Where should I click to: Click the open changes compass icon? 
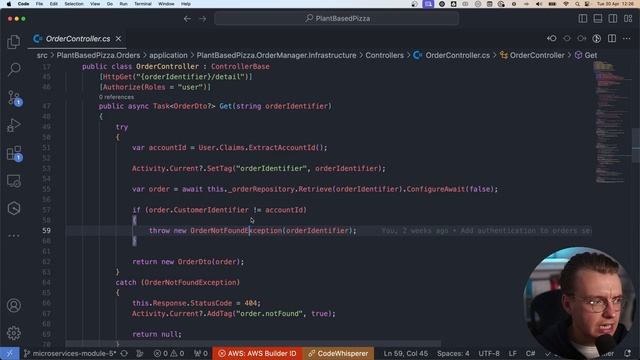point(597,38)
